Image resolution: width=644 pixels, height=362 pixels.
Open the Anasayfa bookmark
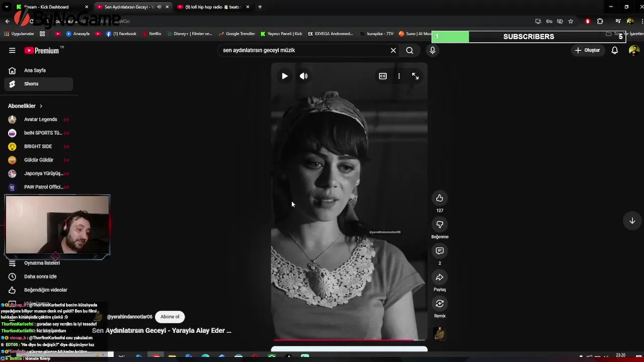[x=78, y=34]
